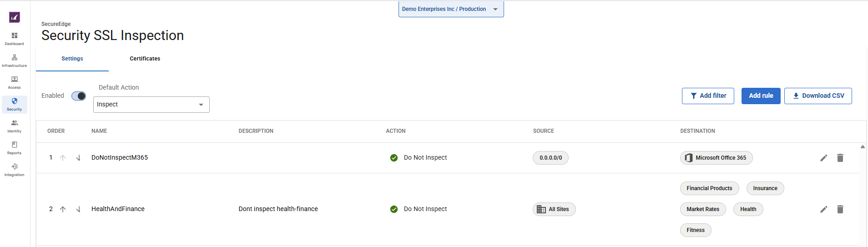Image resolution: width=868 pixels, height=247 pixels.
Task: Toggle the SSL Inspection Enabled switch
Action: 79,96
